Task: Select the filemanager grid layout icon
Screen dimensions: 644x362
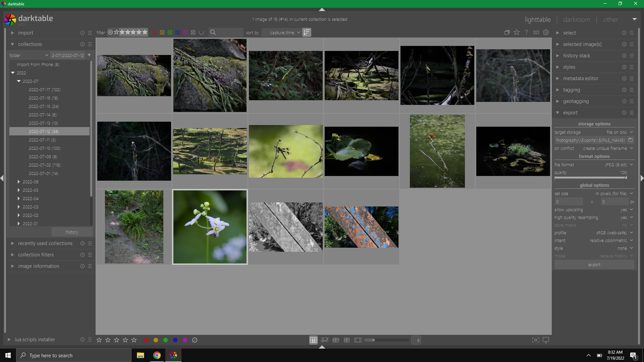Action: pos(313,340)
